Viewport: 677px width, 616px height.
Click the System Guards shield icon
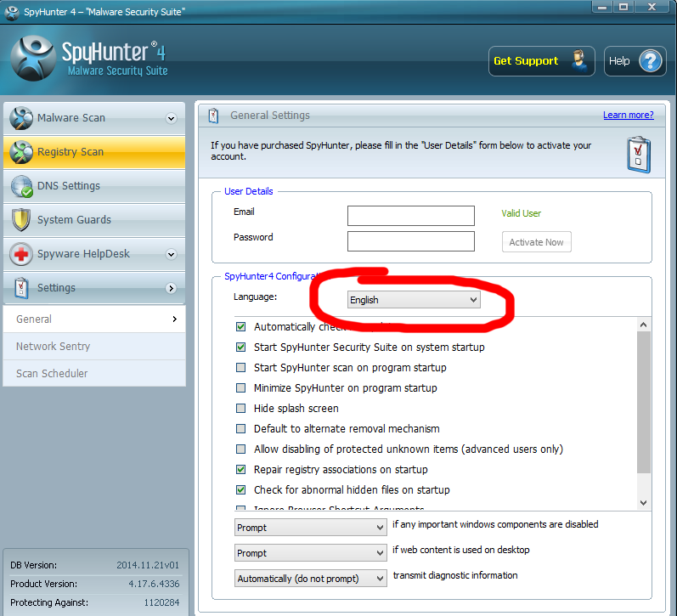(21, 220)
